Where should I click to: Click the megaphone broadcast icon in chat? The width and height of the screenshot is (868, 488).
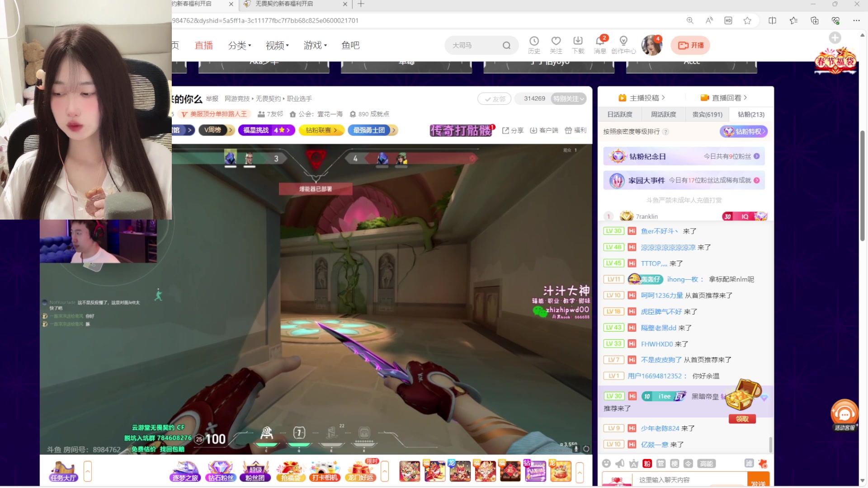(x=620, y=464)
